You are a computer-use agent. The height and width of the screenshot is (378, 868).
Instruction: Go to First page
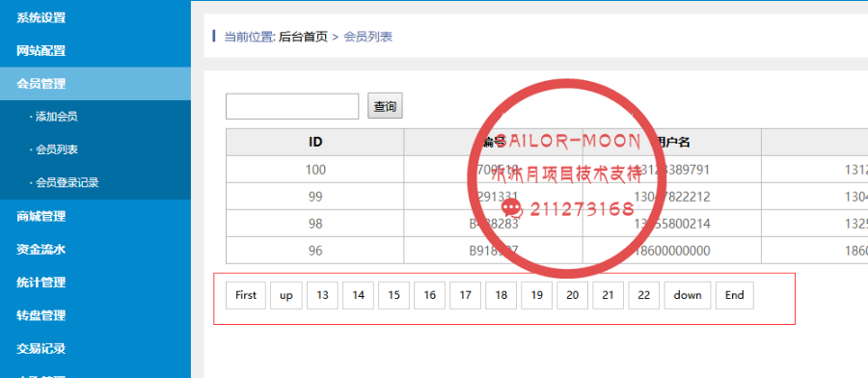pyautogui.click(x=246, y=295)
